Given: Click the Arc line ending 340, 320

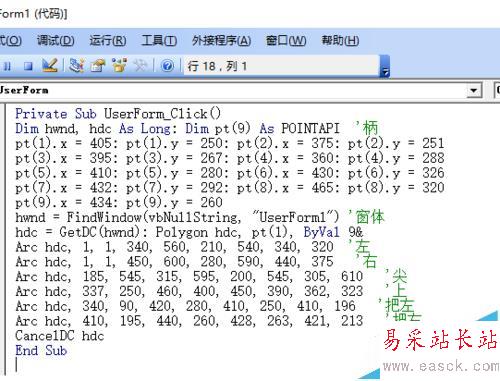Looking at the screenshot, I should click(174, 247).
